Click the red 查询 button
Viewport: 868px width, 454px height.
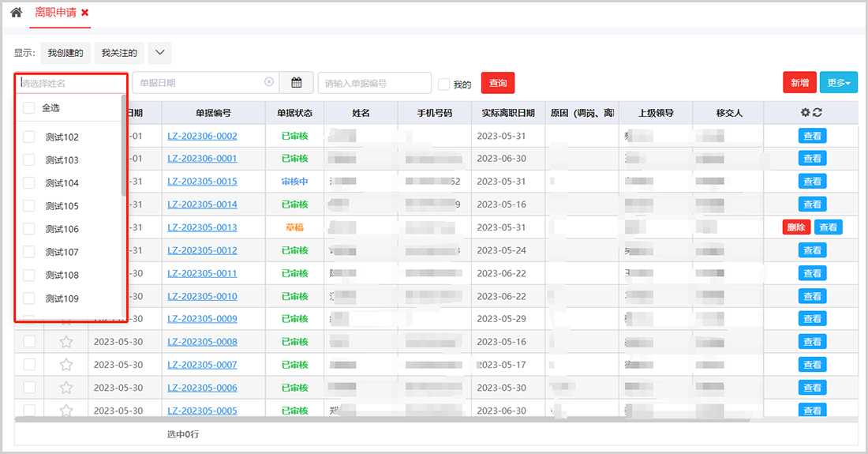point(498,83)
